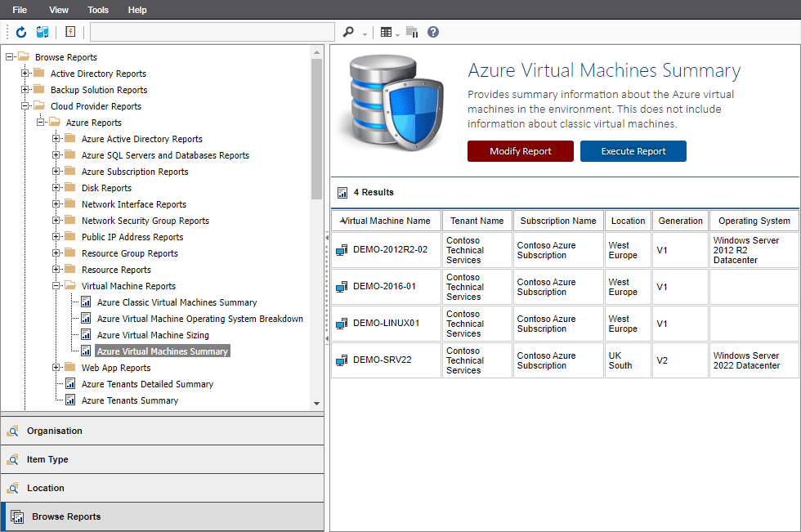Image resolution: width=801 pixels, height=532 pixels.
Task: Open the help question mark icon
Action: (x=433, y=32)
